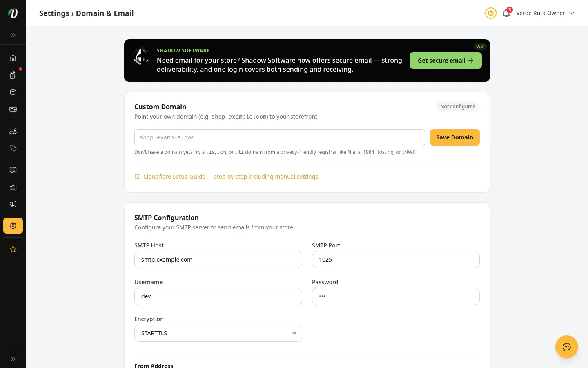Click the bottom double-chevron sidebar expander

click(13, 359)
